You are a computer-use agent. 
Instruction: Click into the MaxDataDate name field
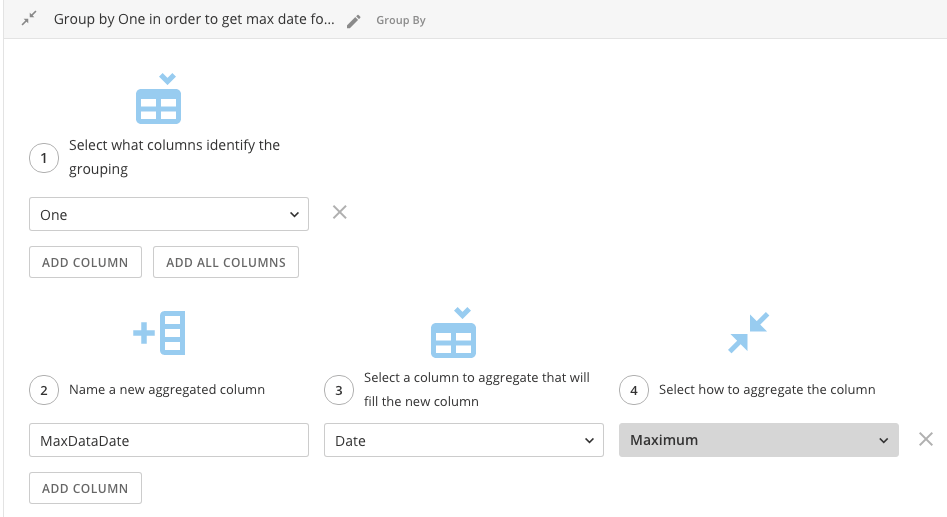169,440
